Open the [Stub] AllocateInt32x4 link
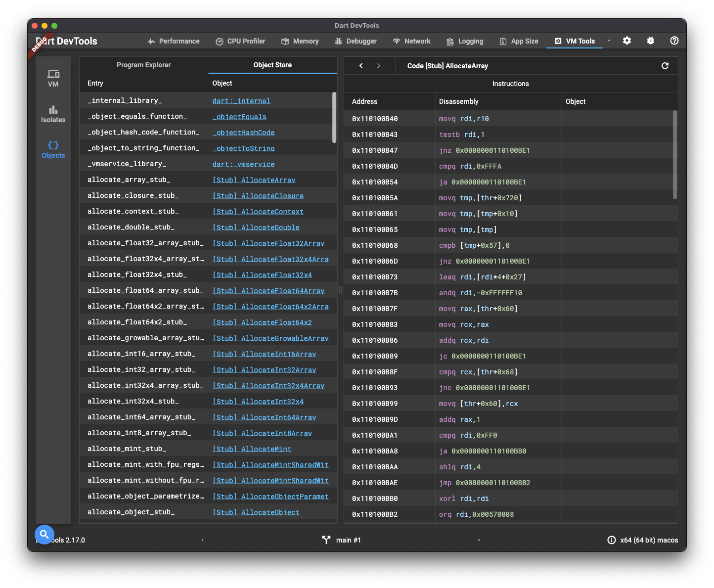Screen dimensions: 714x588 pyautogui.click(x=258, y=402)
